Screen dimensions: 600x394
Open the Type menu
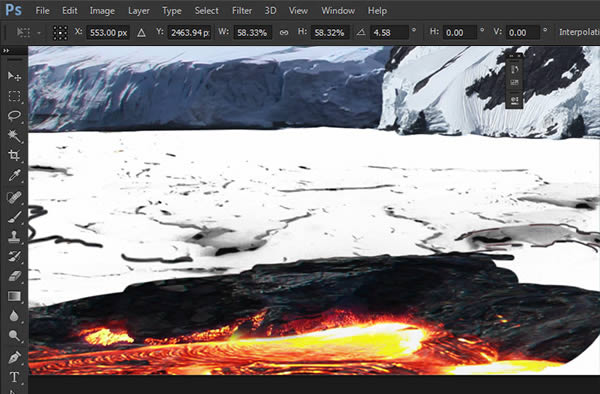172,11
